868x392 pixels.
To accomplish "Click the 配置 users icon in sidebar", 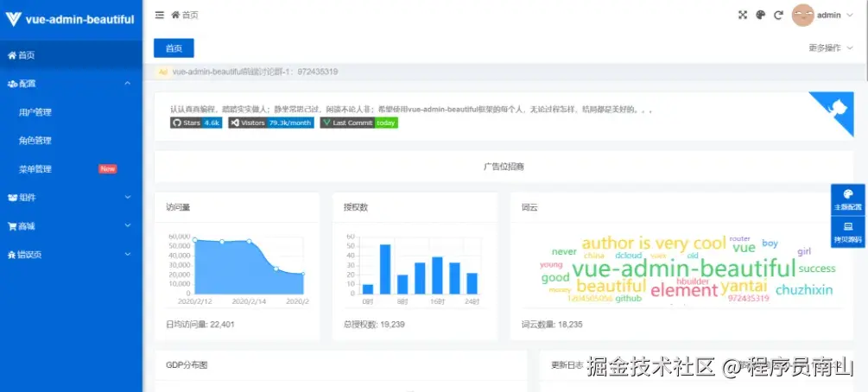I will pos(12,84).
